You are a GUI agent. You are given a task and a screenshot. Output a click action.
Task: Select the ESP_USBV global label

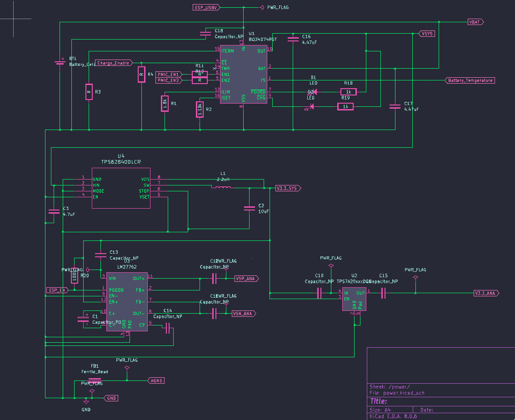tap(206, 7)
